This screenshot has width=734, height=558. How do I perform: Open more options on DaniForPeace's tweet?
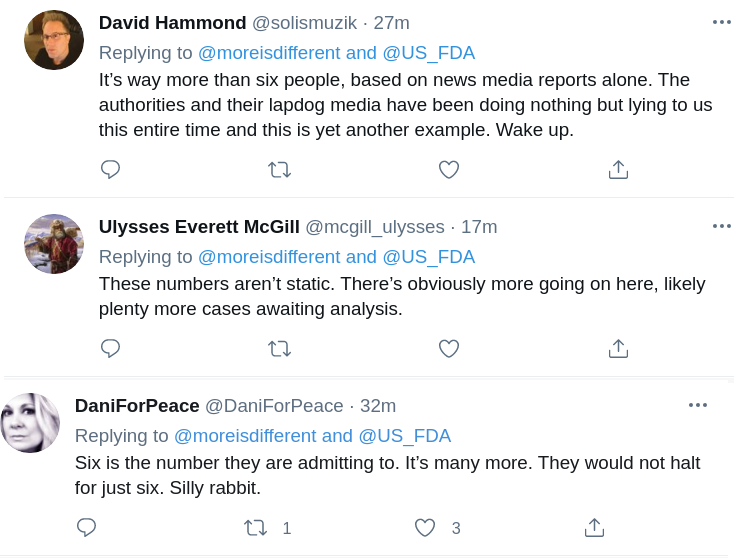coord(697,405)
